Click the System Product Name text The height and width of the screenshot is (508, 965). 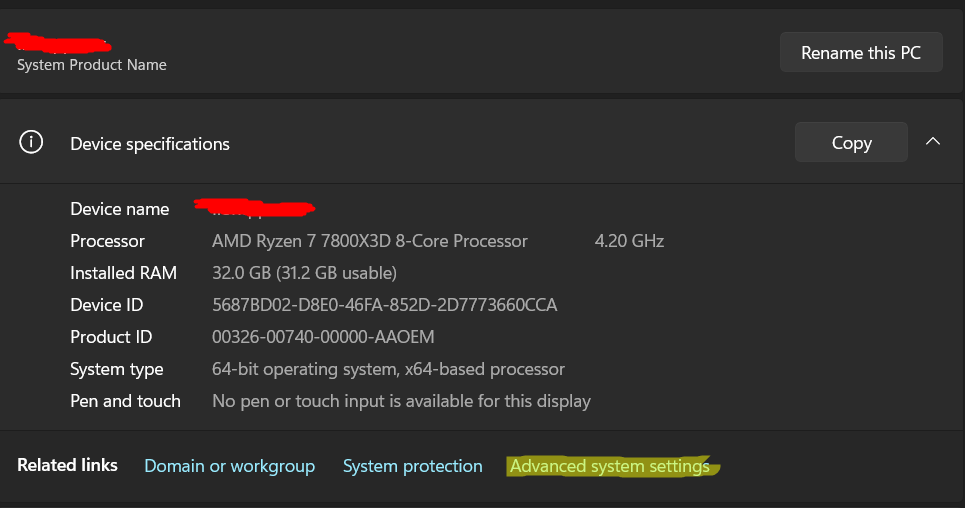coord(92,65)
